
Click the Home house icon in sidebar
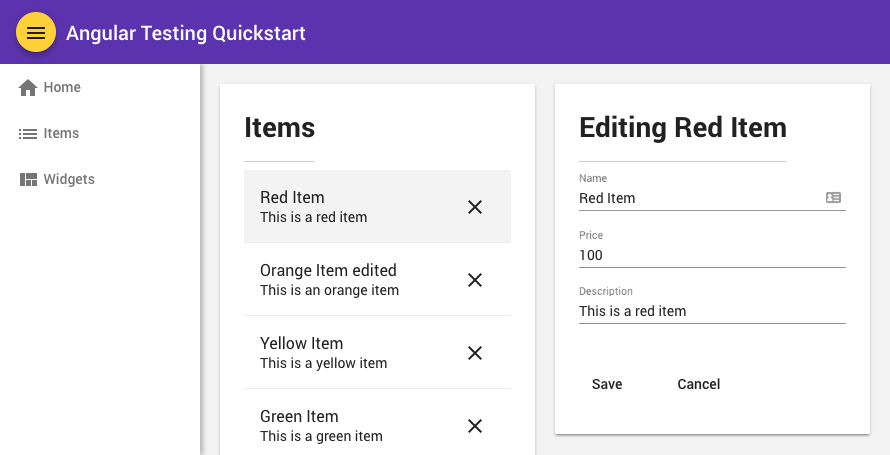click(x=28, y=87)
